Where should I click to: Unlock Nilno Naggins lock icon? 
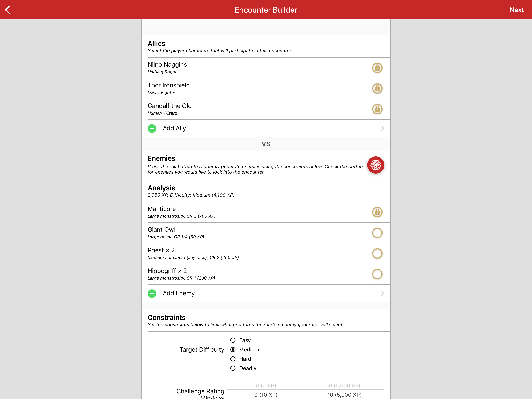pyautogui.click(x=377, y=68)
